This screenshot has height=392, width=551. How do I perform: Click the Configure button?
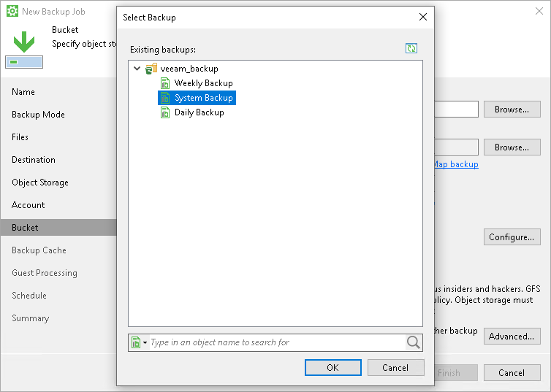512,237
